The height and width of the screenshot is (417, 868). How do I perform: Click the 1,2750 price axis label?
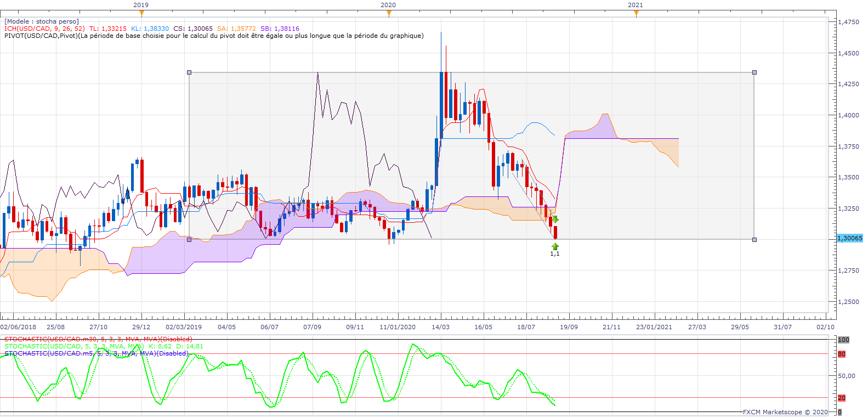coord(849,271)
